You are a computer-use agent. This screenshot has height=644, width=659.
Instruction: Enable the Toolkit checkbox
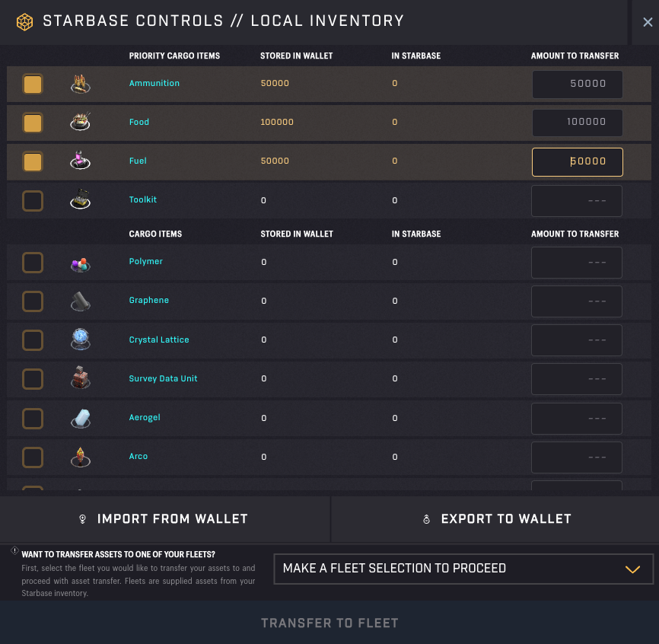[x=33, y=201]
